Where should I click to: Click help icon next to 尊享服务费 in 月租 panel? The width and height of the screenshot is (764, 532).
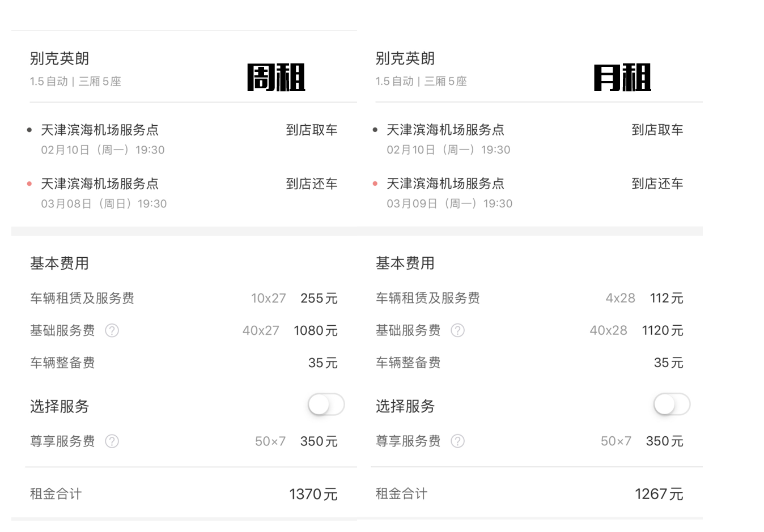[457, 441]
